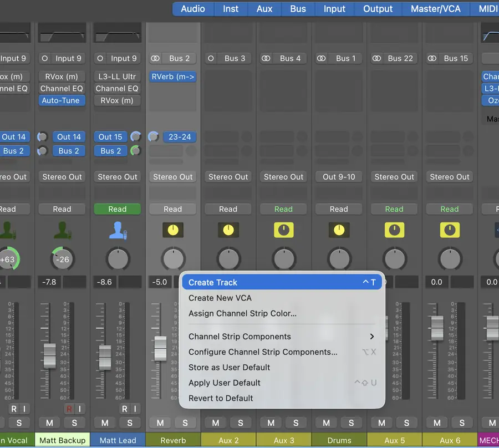
Task: Open Drums channel Out 9-10 output menu
Action: point(339,176)
